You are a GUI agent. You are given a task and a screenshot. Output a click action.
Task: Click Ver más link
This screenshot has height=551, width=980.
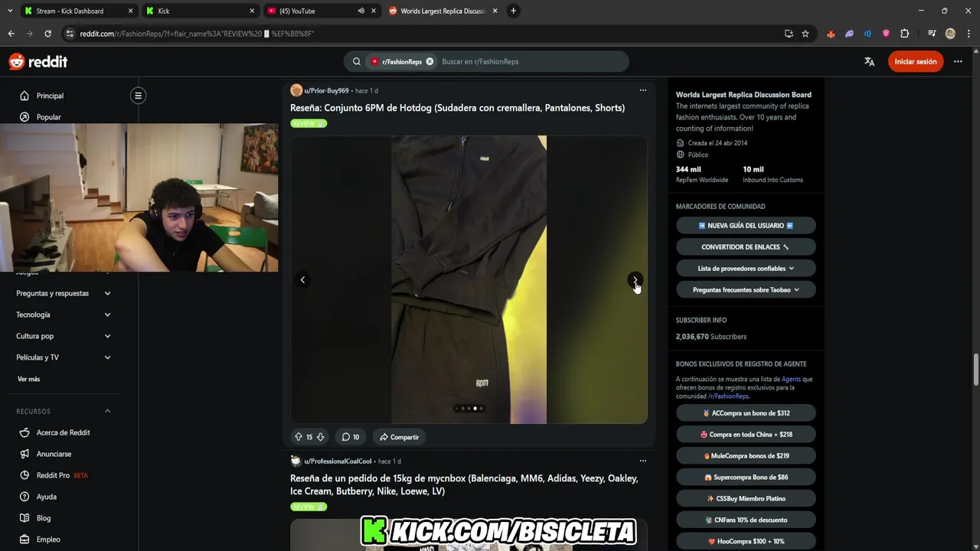(x=28, y=379)
